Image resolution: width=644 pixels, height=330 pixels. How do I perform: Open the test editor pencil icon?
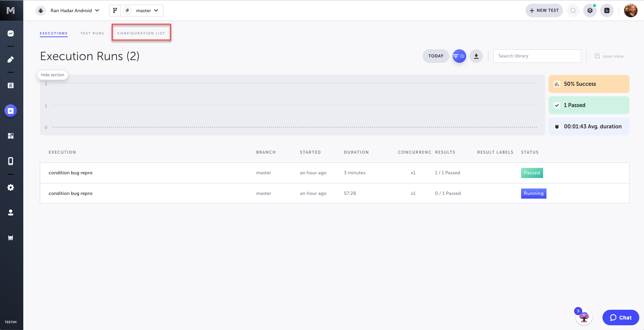click(11, 59)
